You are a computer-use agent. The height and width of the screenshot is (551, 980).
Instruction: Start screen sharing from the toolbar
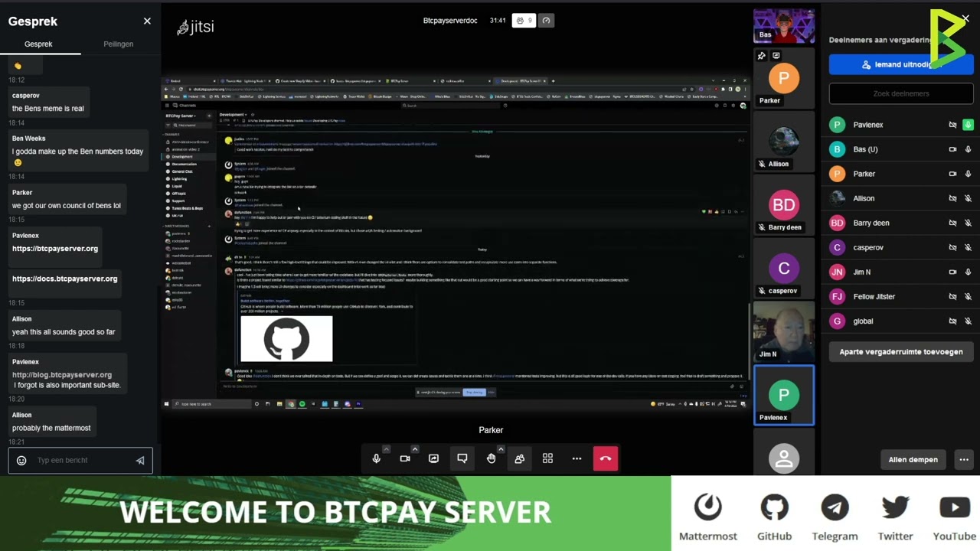click(x=433, y=458)
